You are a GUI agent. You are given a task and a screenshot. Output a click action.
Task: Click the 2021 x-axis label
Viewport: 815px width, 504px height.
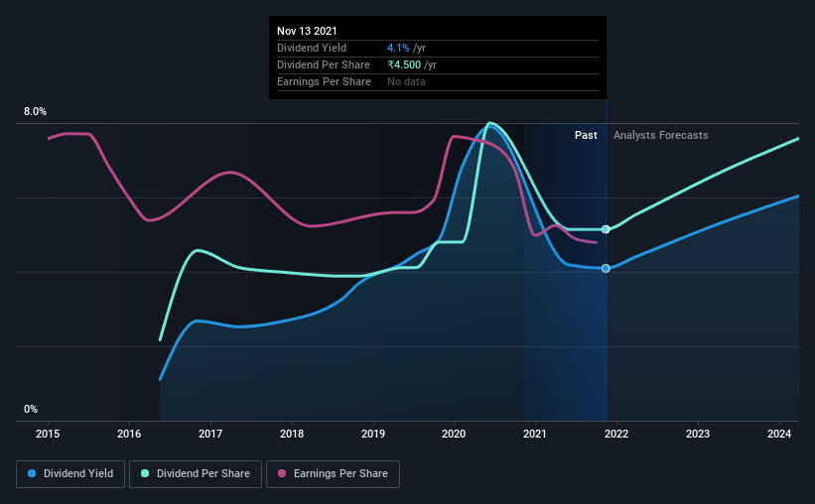point(535,434)
